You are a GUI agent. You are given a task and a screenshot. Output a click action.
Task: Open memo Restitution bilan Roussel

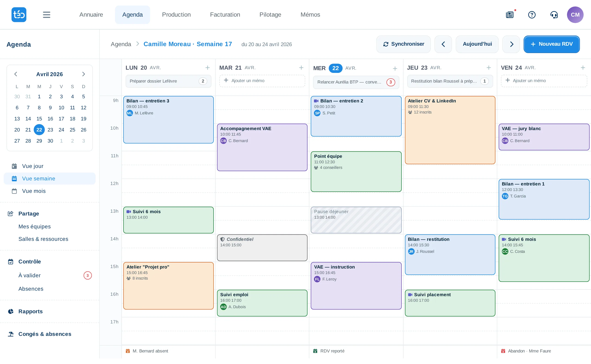(450, 81)
